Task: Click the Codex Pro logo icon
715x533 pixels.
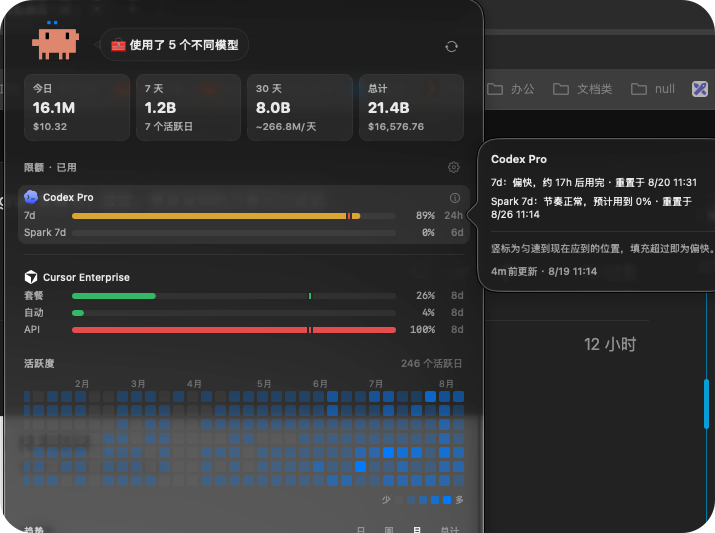Action: 31,197
